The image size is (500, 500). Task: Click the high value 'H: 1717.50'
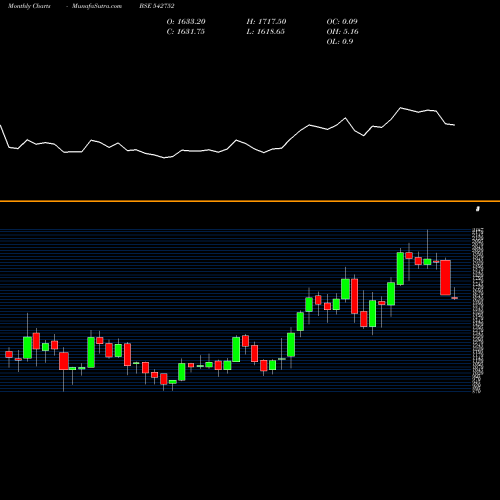pos(266,22)
